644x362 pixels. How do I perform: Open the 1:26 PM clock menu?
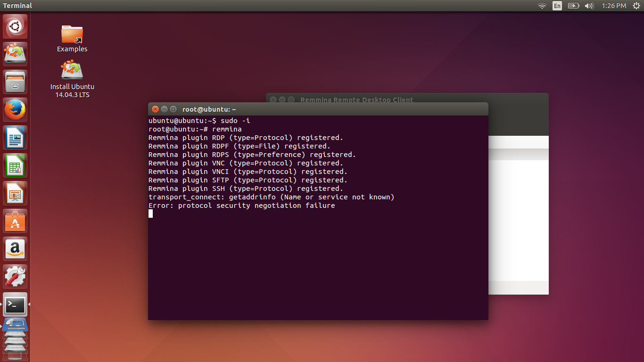click(614, 6)
